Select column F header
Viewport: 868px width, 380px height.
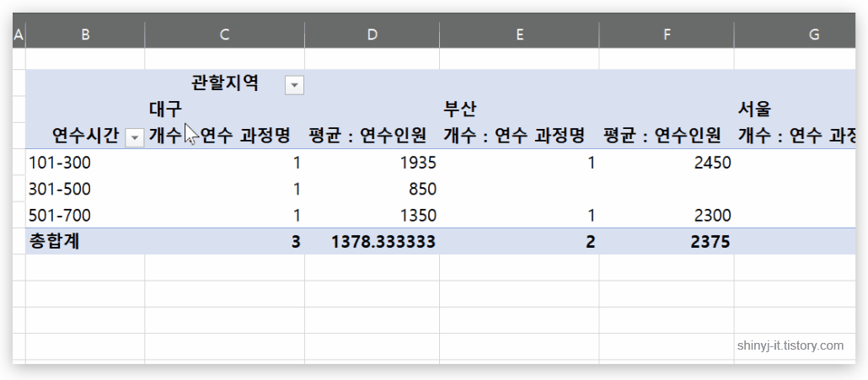(667, 35)
